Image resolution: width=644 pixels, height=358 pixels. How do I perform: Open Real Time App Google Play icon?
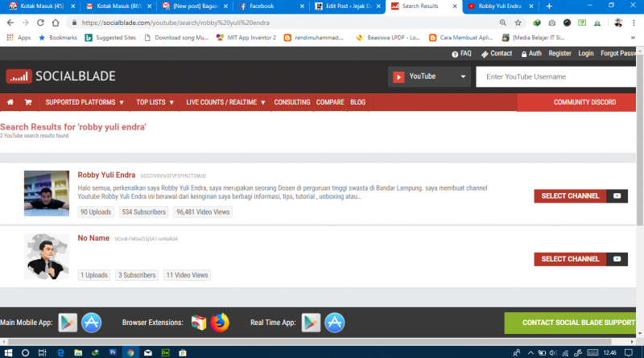coord(311,323)
